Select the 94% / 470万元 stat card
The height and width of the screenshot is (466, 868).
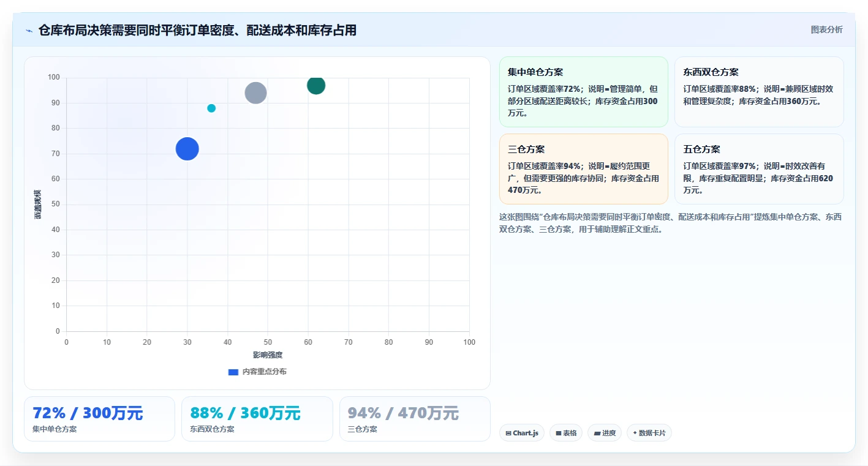coord(415,419)
